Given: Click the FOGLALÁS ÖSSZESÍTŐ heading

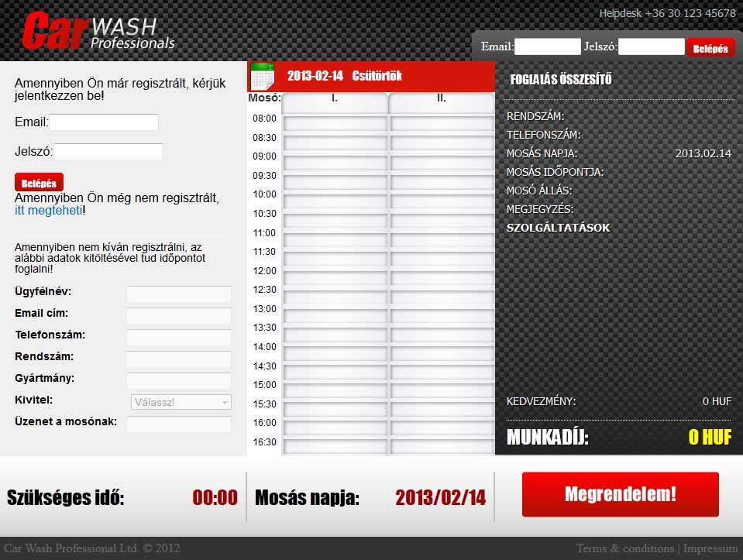Looking at the screenshot, I should [x=561, y=79].
